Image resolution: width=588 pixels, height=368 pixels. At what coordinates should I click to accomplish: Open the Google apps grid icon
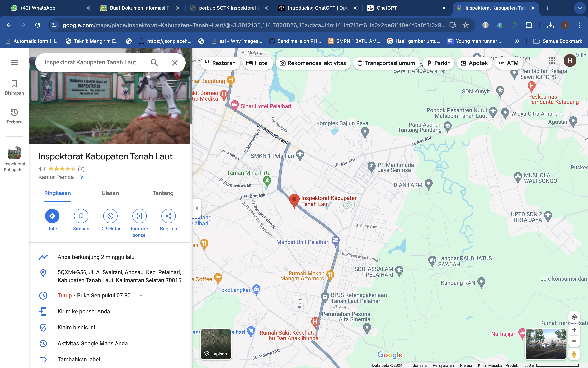(x=552, y=60)
